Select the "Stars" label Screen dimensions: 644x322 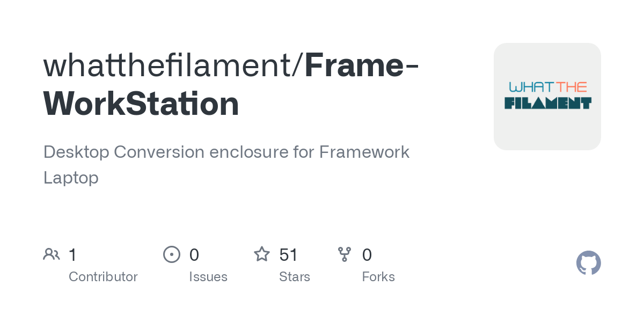click(x=295, y=277)
